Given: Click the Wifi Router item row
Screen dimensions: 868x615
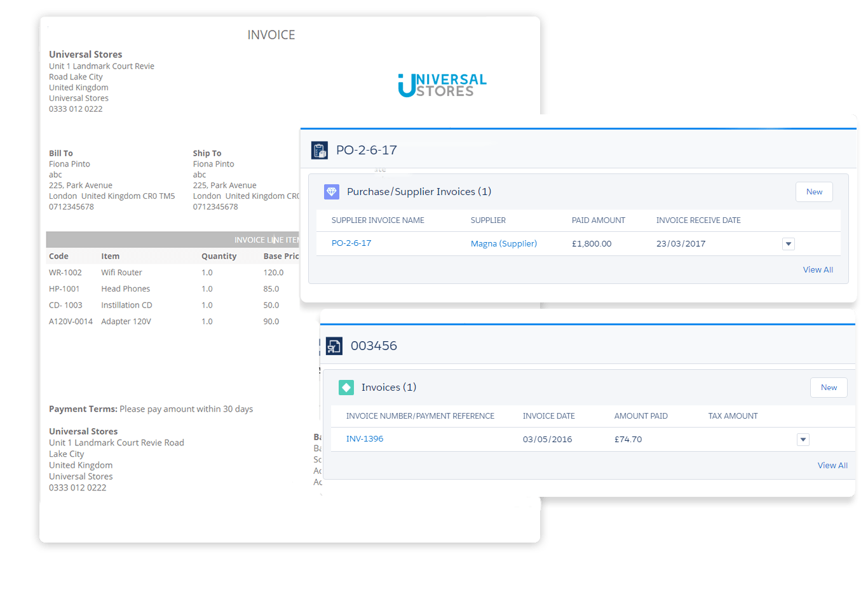Looking at the screenshot, I should click(121, 273).
